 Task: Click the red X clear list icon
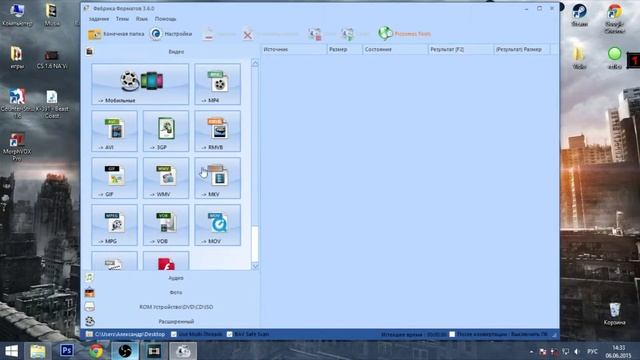click(x=247, y=35)
